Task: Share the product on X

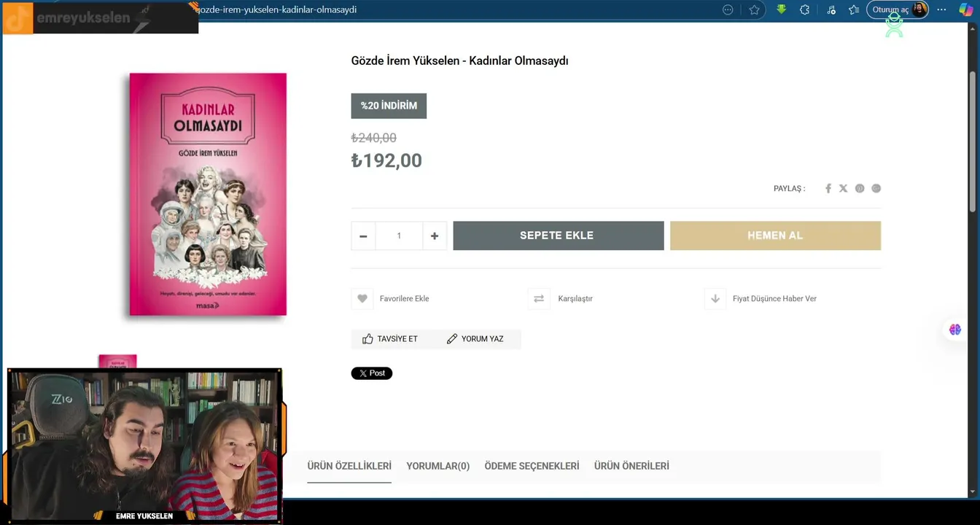Action: [844, 188]
